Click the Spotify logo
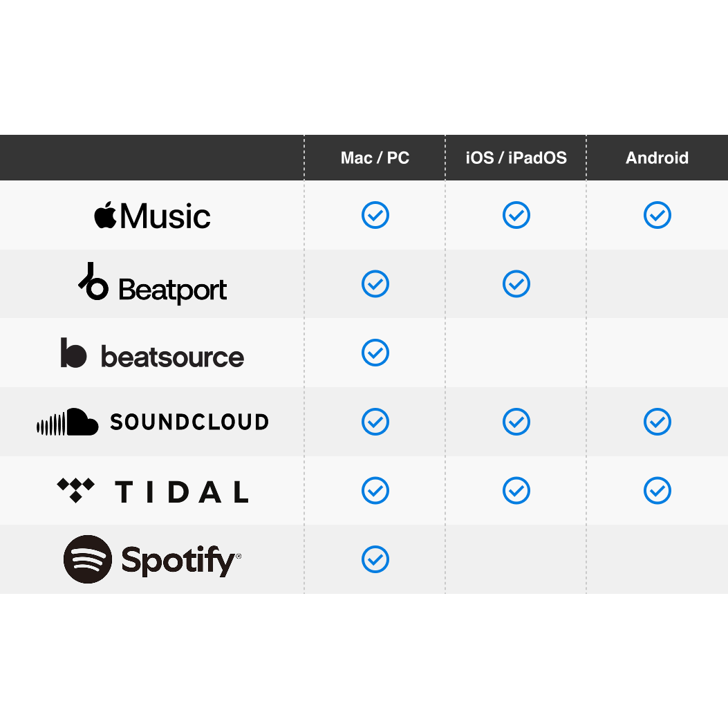Screen dimensions: 728x728 tap(152, 559)
